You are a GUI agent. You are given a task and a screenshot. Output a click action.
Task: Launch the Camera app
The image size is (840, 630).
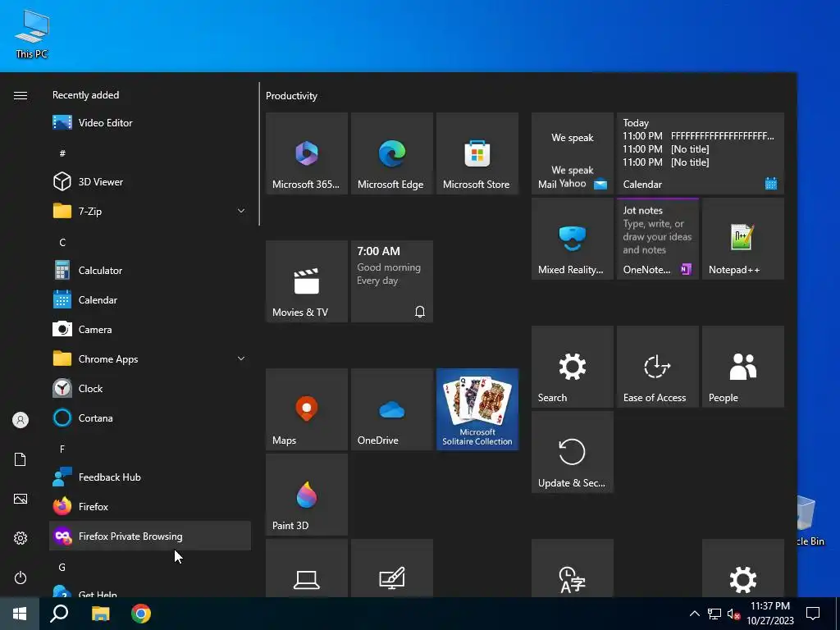tap(150, 329)
